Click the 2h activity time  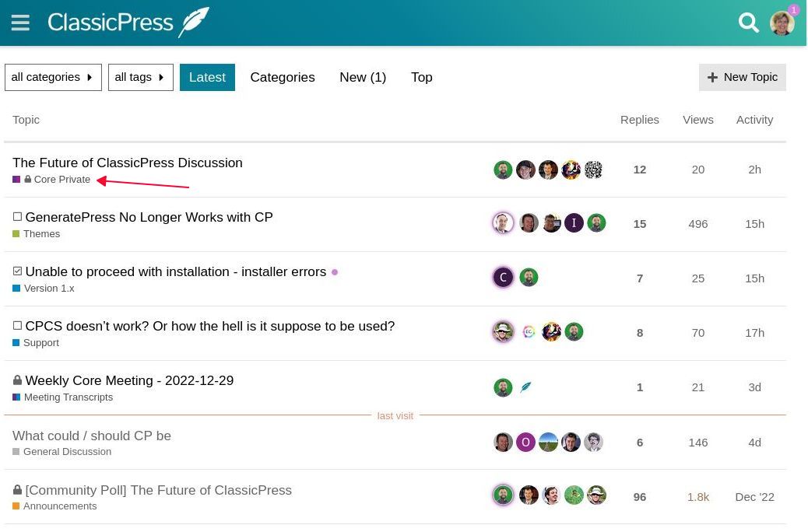(754, 170)
